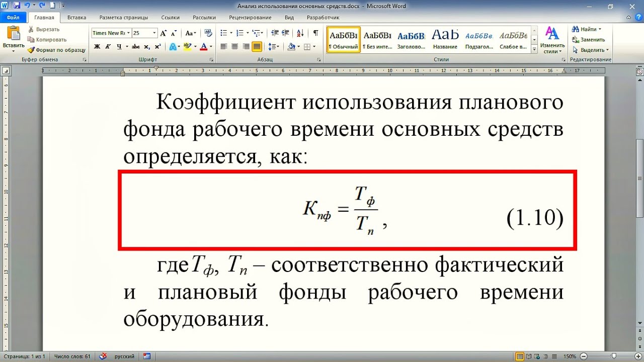Click the Sort (А-Я) icon in the paragraph group
This screenshot has height=362, width=644.
pyautogui.click(x=300, y=33)
